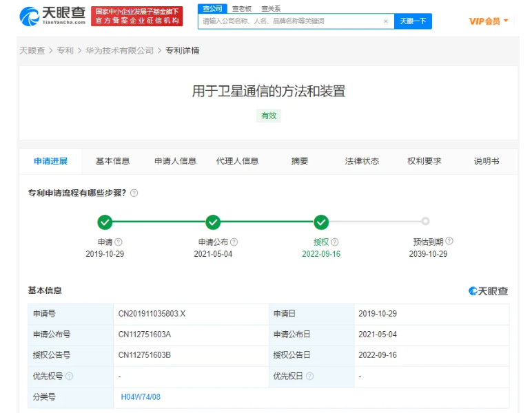Open the TianYanCha home logo
This screenshot has width=532, height=413.
(x=52, y=16)
